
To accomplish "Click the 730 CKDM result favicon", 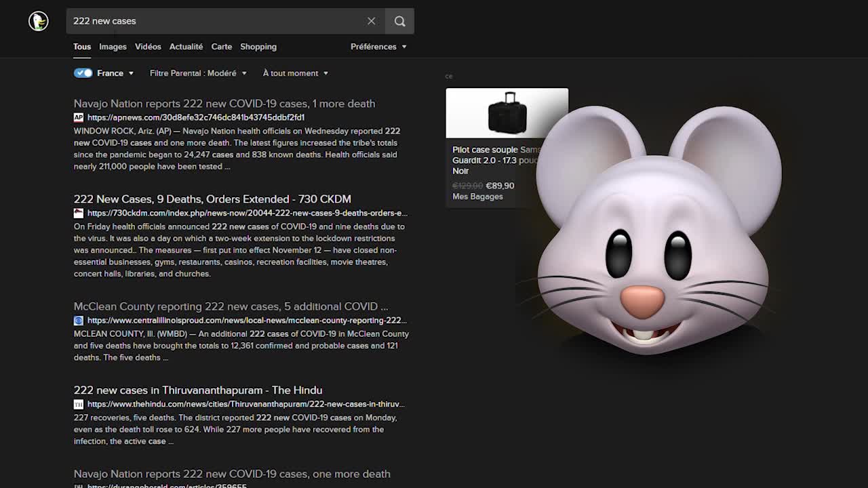I will click(79, 213).
